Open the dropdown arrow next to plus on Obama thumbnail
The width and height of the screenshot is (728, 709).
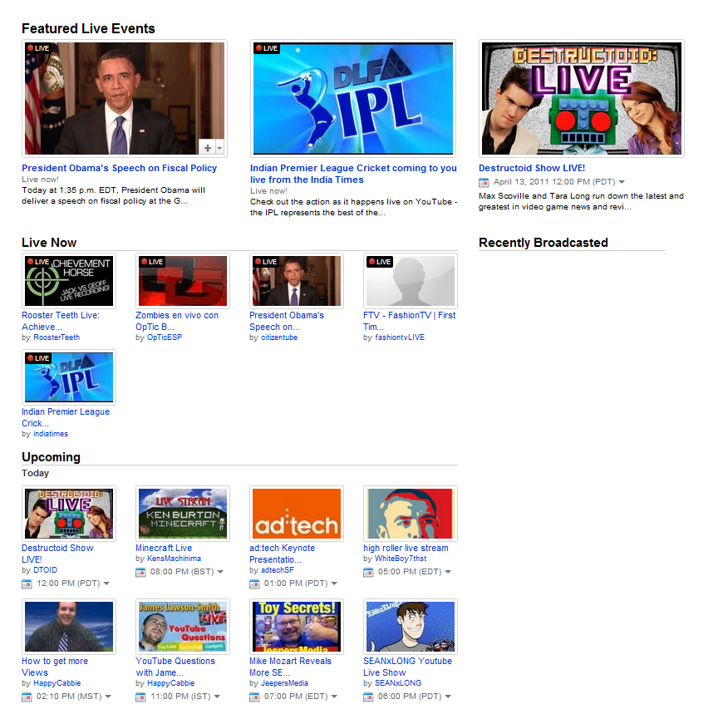tap(219, 148)
